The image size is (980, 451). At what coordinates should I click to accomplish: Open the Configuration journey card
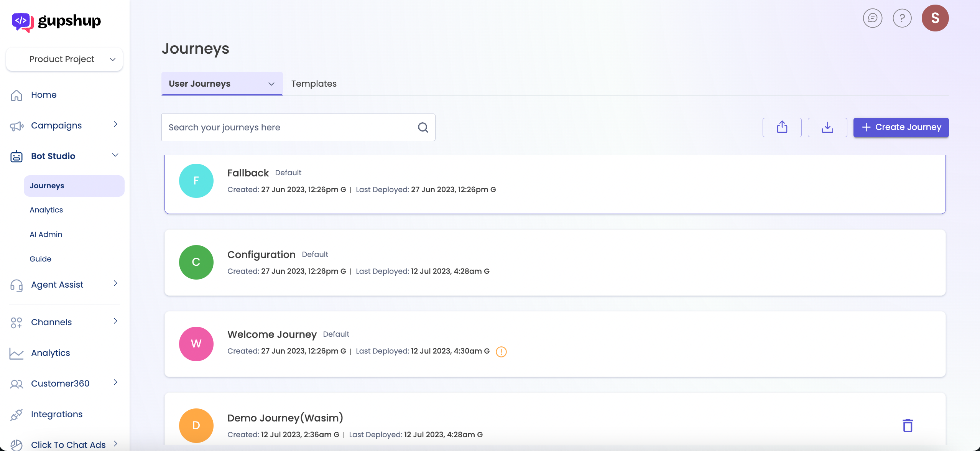(554, 263)
